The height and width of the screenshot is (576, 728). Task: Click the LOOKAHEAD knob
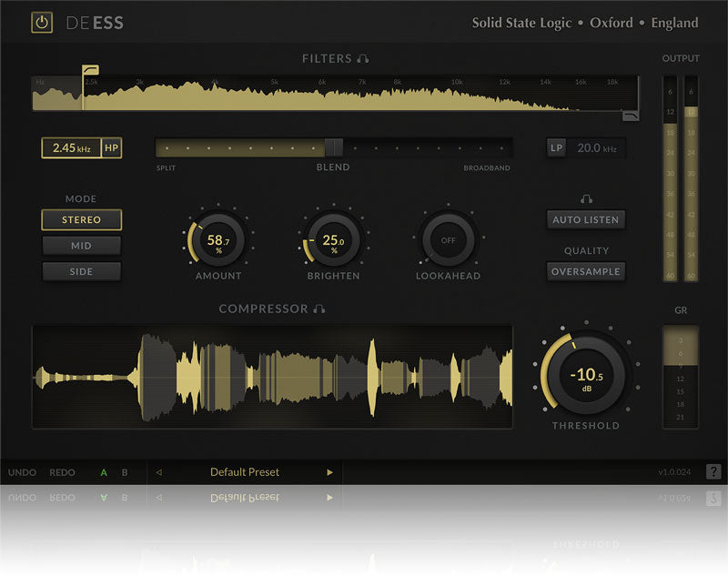[x=448, y=240]
